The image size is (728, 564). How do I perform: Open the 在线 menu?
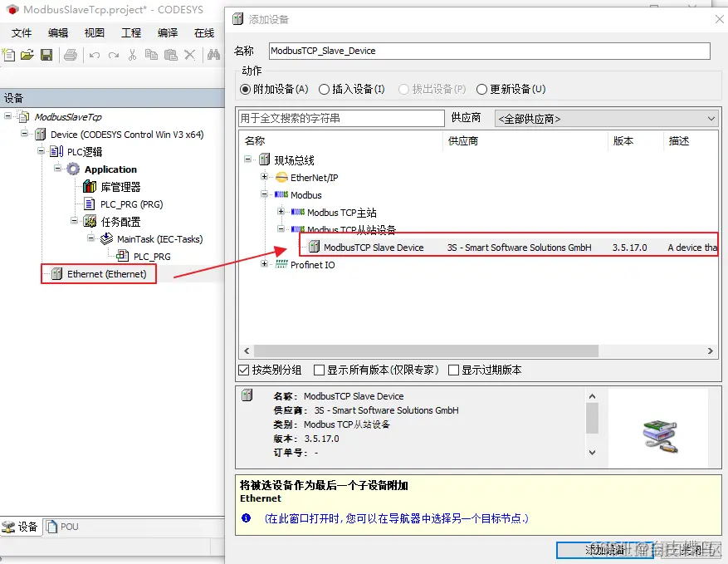pyautogui.click(x=204, y=33)
